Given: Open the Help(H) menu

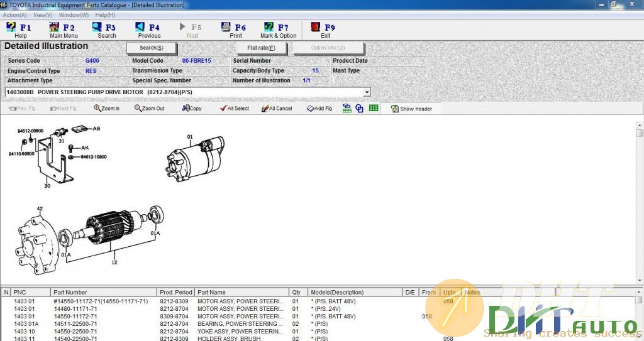Looking at the screenshot, I should click(105, 15).
